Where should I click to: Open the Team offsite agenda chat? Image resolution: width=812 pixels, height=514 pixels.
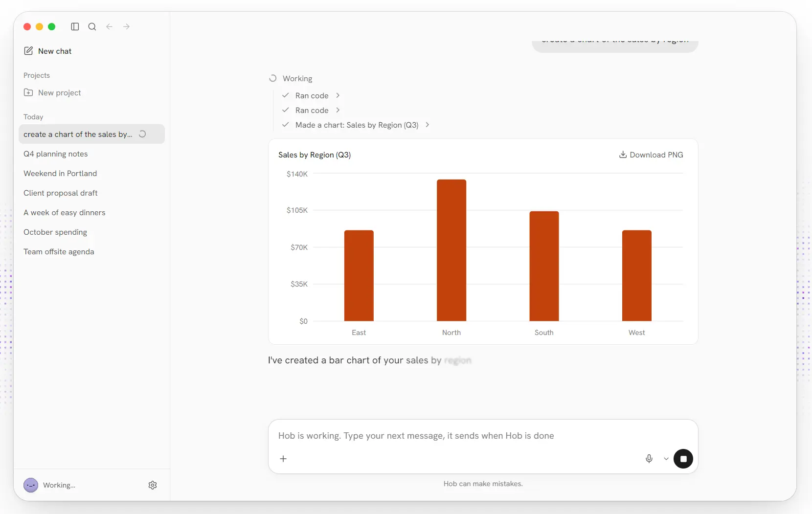tap(91, 251)
